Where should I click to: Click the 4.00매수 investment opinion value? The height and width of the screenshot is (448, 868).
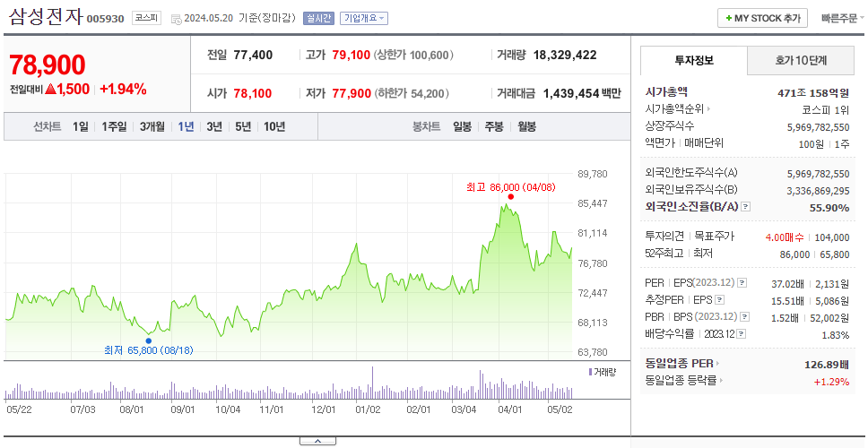[x=785, y=237]
